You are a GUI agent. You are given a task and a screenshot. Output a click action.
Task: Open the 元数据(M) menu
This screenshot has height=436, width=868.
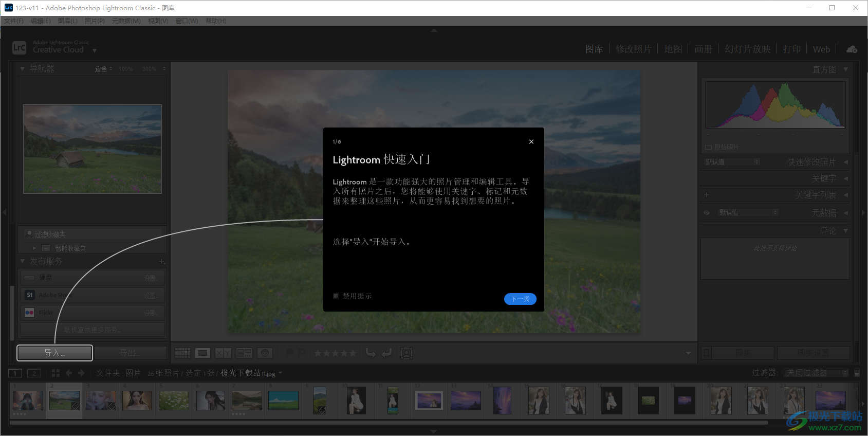(126, 21)
